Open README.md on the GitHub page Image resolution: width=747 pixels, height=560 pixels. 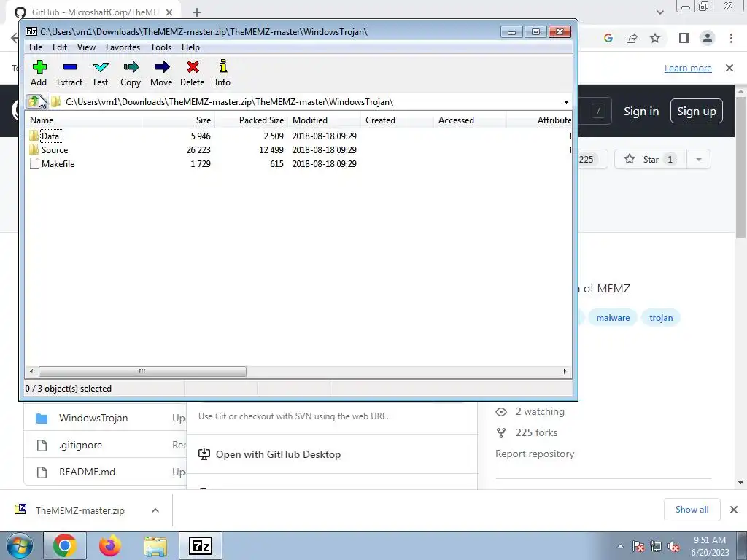(88, 472)
